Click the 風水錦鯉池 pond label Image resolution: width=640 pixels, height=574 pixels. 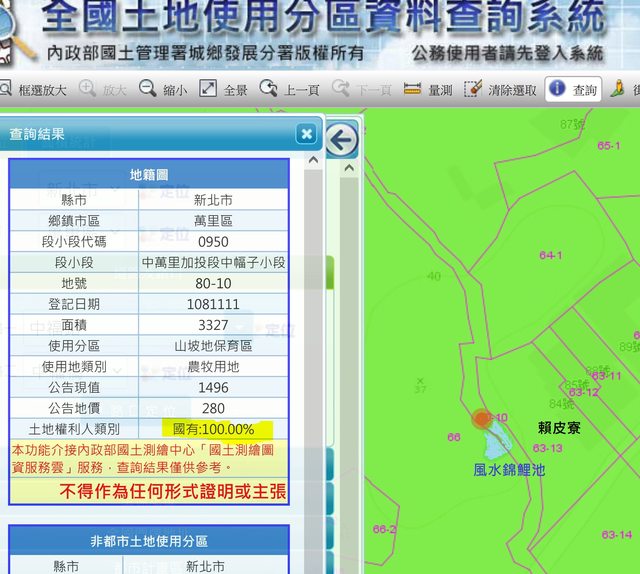click(x=509, y=469)
